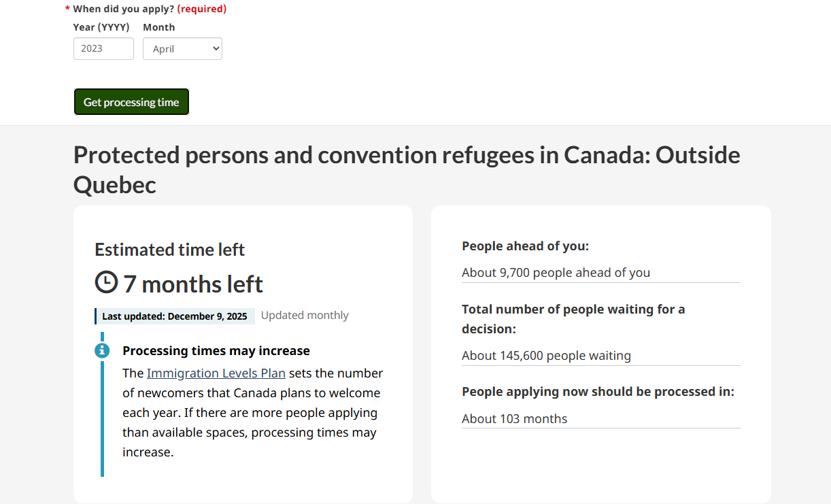
Task: Click the Estimated time left heading
Action: point(169,250)
